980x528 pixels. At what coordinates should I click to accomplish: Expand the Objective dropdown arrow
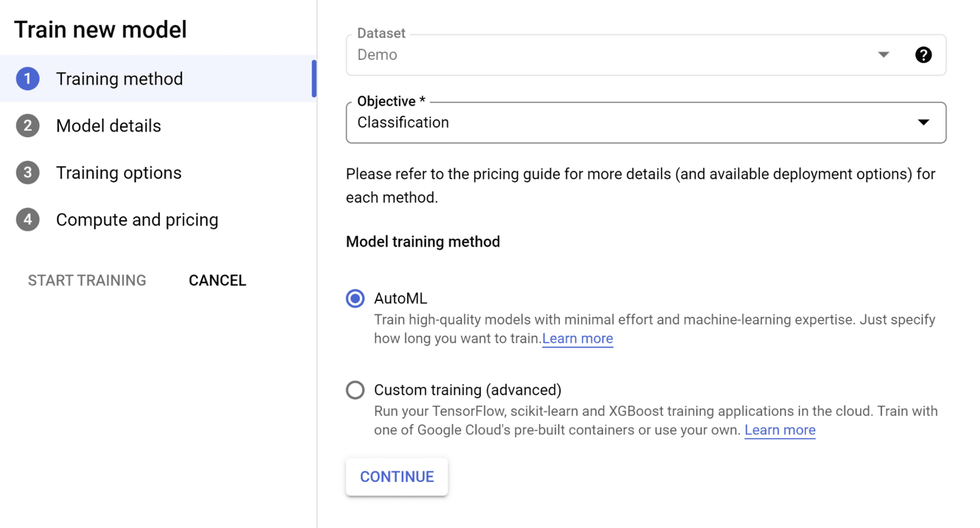click(x=923, y=122)
